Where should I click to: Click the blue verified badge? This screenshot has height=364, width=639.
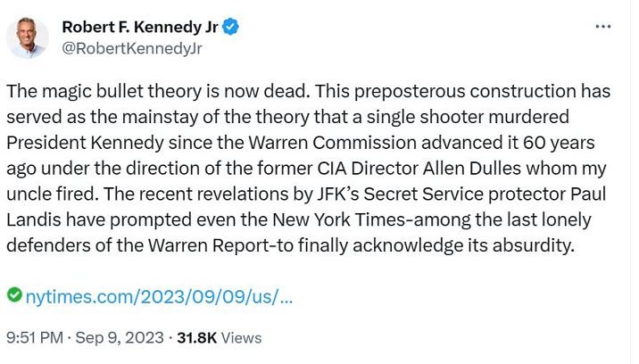[x=230, y=27]
